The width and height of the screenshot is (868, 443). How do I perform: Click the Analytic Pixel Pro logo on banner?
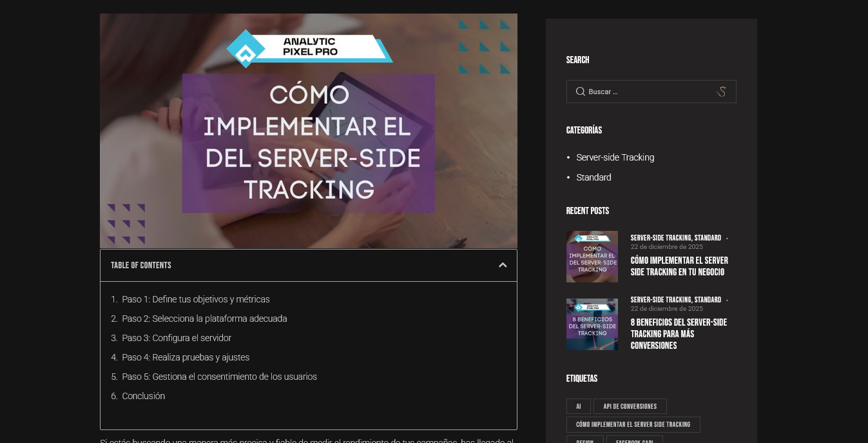point(309,48)
